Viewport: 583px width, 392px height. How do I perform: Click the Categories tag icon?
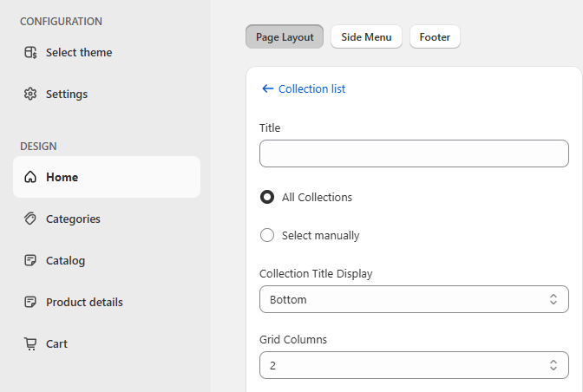pos(30,219)
